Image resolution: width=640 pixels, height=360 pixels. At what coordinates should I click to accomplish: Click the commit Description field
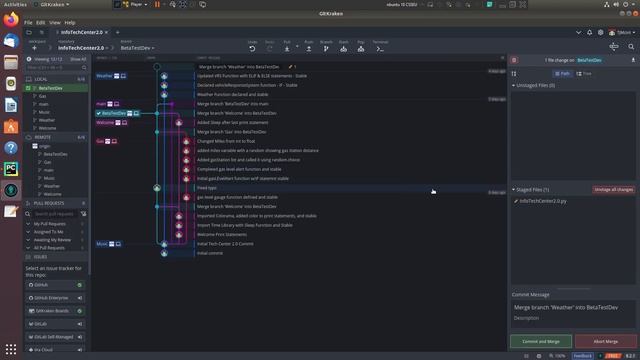tap(573, 318)
